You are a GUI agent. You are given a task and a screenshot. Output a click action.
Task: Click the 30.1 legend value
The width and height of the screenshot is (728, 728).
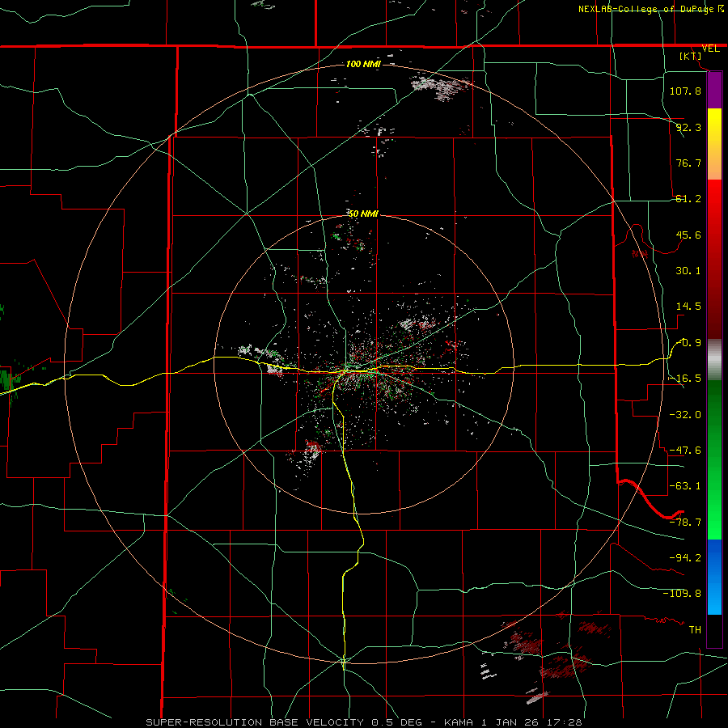(688, 271)
